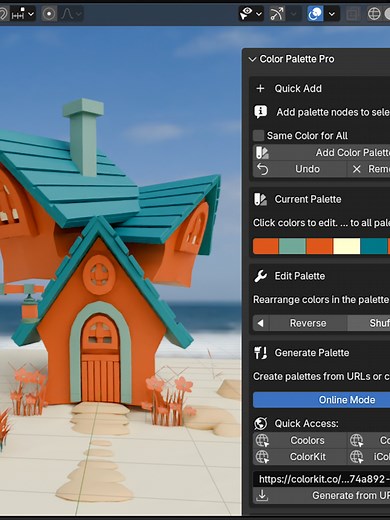Toggle X-ray mode icon
Screen dimensions: 390x520
(352, 14)
